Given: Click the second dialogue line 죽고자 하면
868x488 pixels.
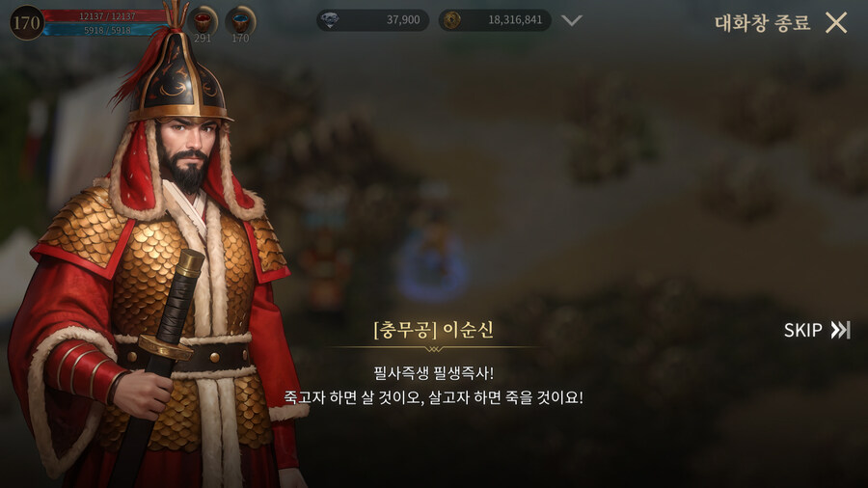Looking at the screenshot, I should (433, 397).
